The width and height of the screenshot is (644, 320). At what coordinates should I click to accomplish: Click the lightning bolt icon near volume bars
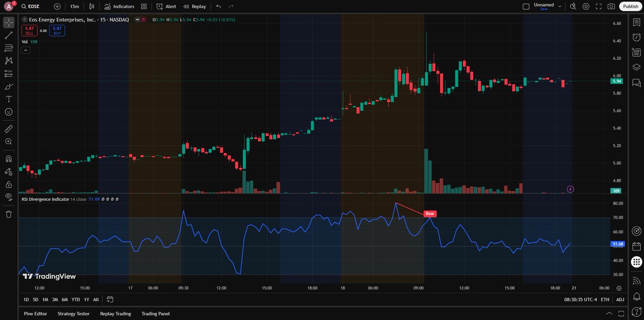pos(570,189)
